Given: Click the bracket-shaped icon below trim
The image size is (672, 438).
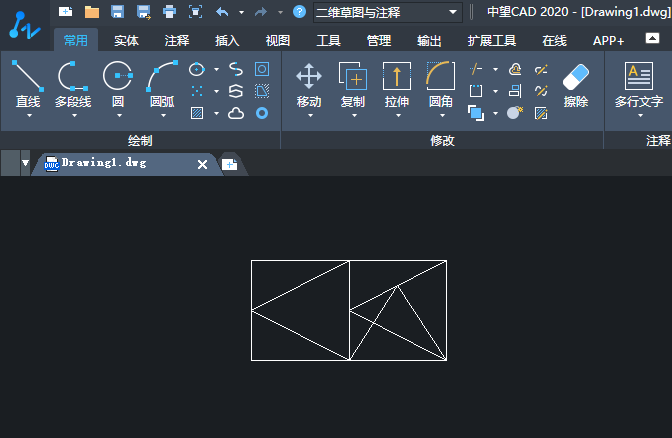Looking at the screenshot, I should [476, 91].
